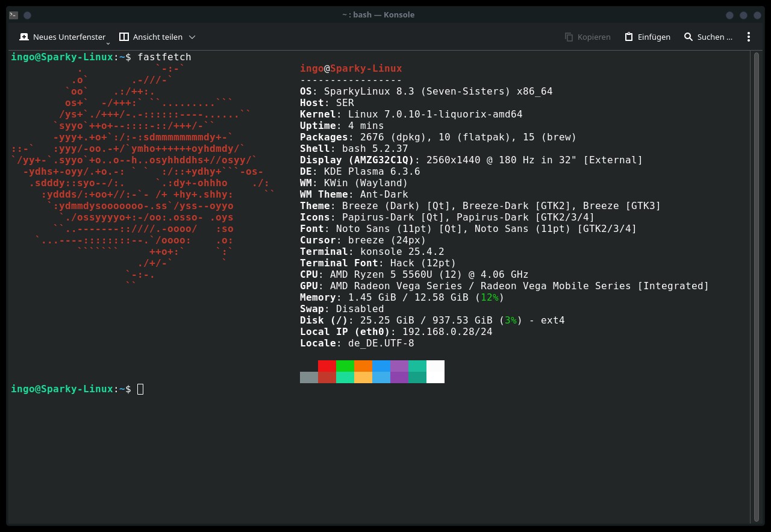Click the green '12%' memory usage value
Image resolution: width=771 pixels, height=532 pixels.
pyautogui.click(x=490, y=298)
